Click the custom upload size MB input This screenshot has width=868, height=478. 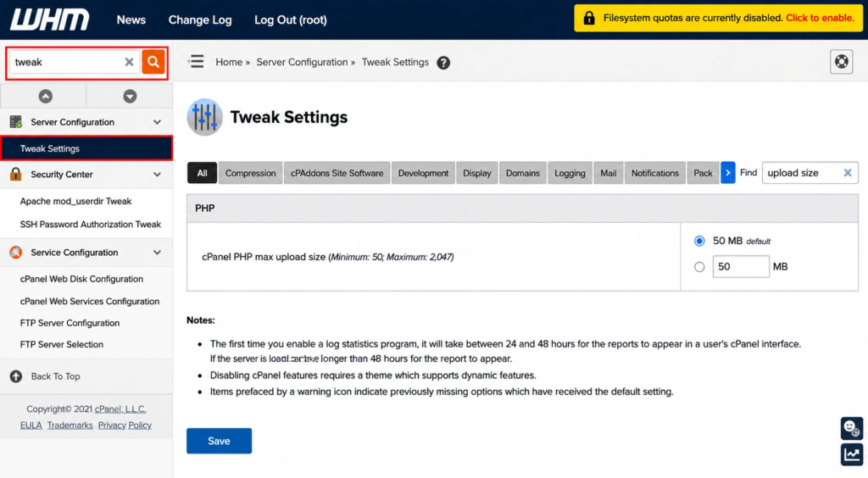[741, 267]
